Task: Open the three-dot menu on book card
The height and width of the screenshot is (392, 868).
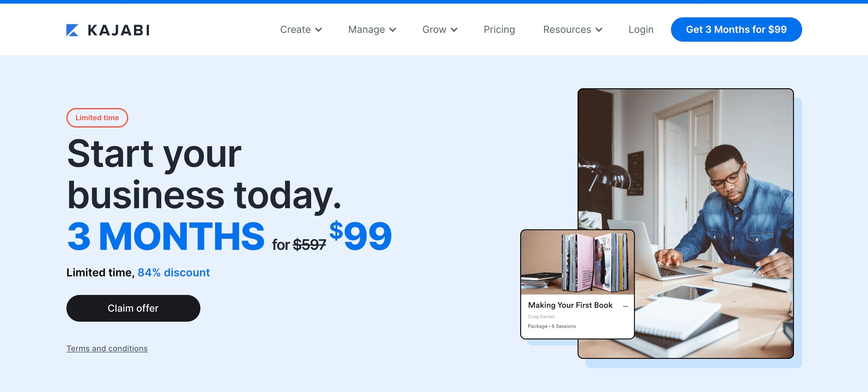Action: pos(625,306)
